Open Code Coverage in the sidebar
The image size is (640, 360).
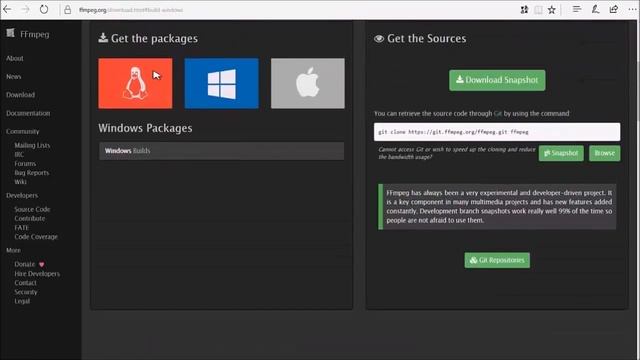(x=36, y=237)
